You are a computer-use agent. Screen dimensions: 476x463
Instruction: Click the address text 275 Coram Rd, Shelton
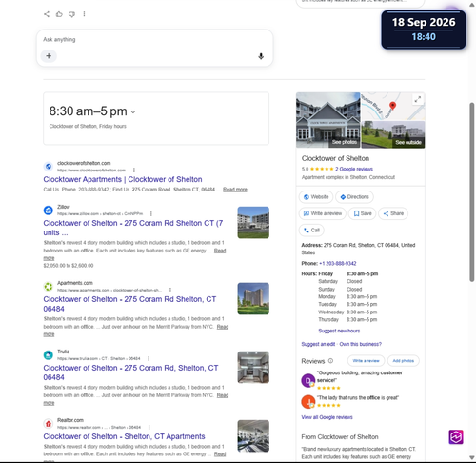[358, 249]
